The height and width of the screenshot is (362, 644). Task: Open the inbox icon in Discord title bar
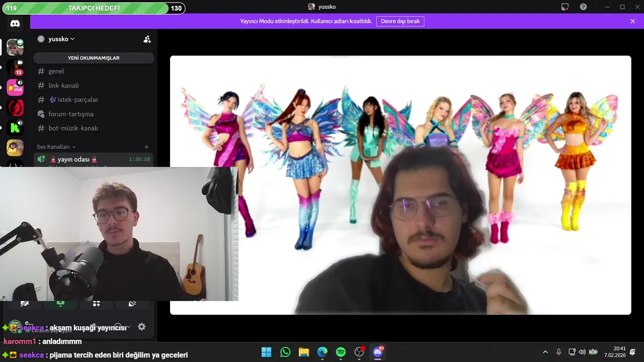[x=565, y=7]
